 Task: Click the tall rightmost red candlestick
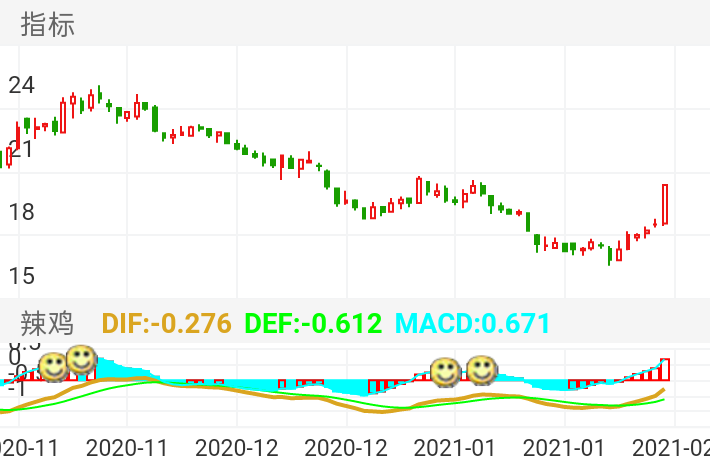[x=665, y=204]
